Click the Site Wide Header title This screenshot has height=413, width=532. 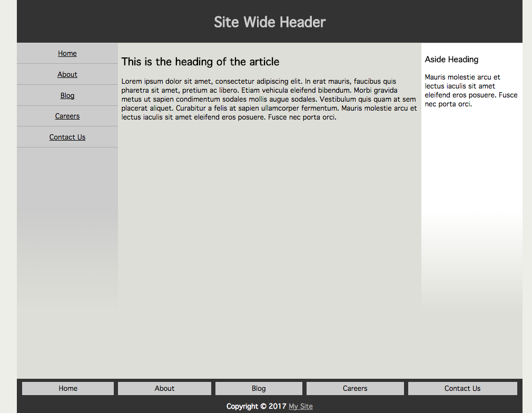tap(270, 22)
